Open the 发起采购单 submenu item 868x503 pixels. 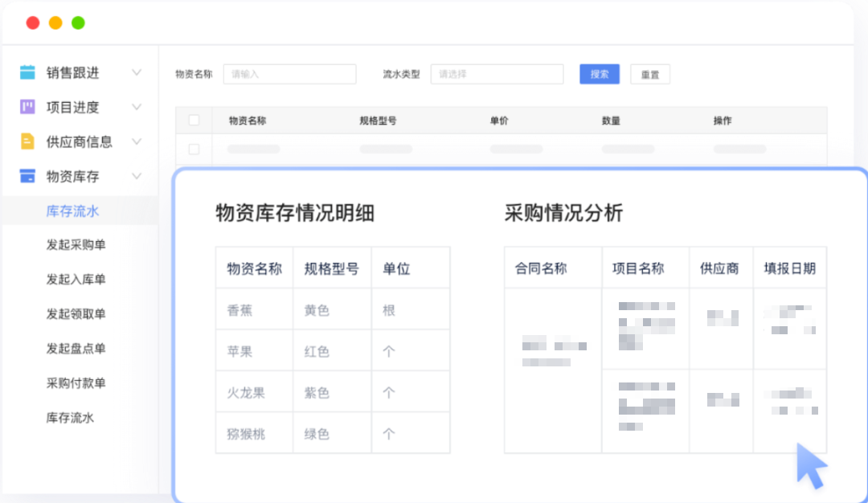pos(76,245)
